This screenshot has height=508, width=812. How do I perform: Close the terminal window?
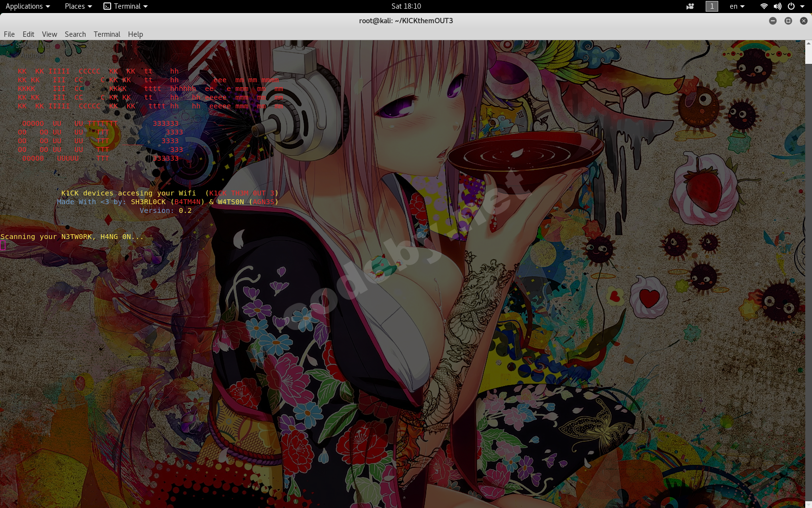click(804, 21)
